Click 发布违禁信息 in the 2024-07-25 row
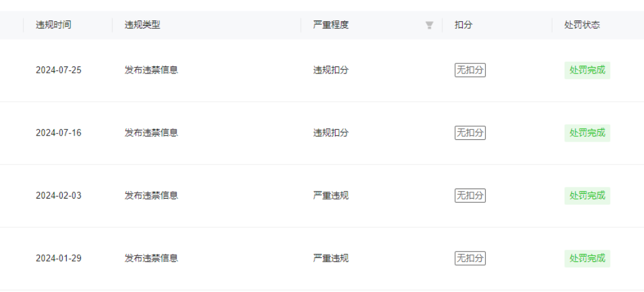Image resolution: width=644 pixels, height=292 pixels. [151, 70]
